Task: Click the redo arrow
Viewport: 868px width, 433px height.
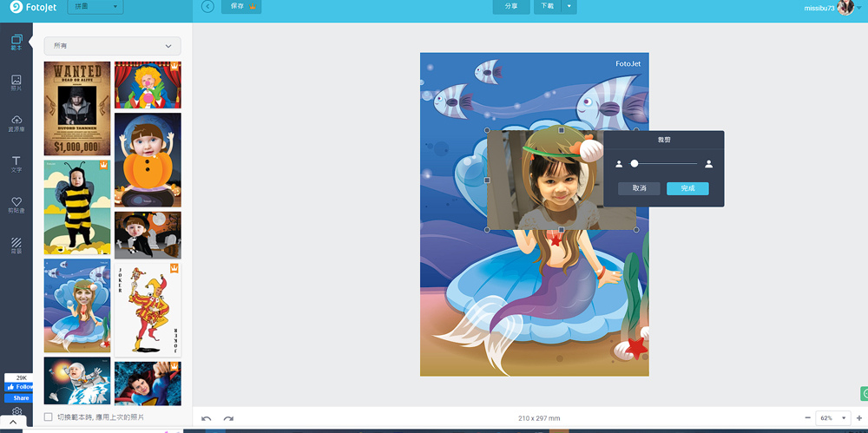Action: (x=228, y=418)
